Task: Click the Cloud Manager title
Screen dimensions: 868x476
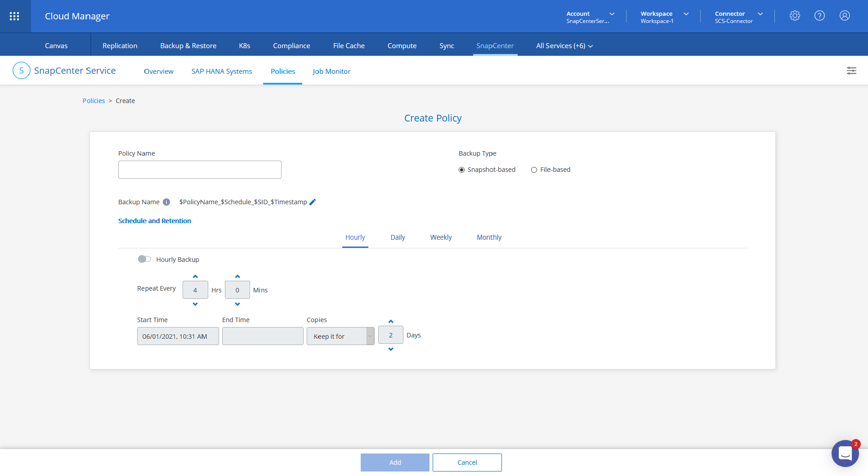Action: [77, 16]
